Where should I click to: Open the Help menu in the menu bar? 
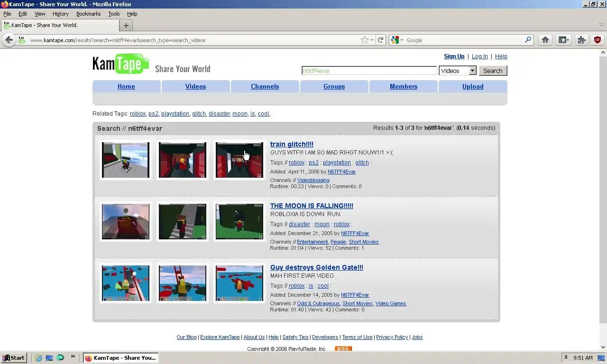pyautogui.click(x=132, y=14)
